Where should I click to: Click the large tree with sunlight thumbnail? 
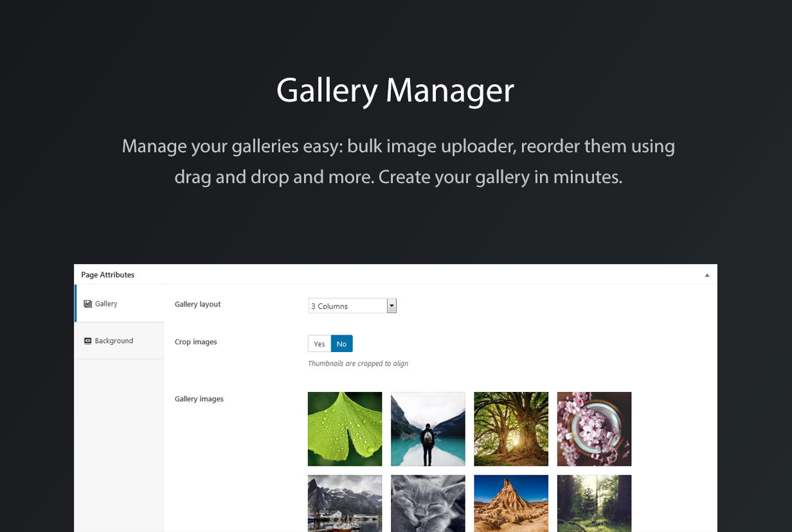511,429
